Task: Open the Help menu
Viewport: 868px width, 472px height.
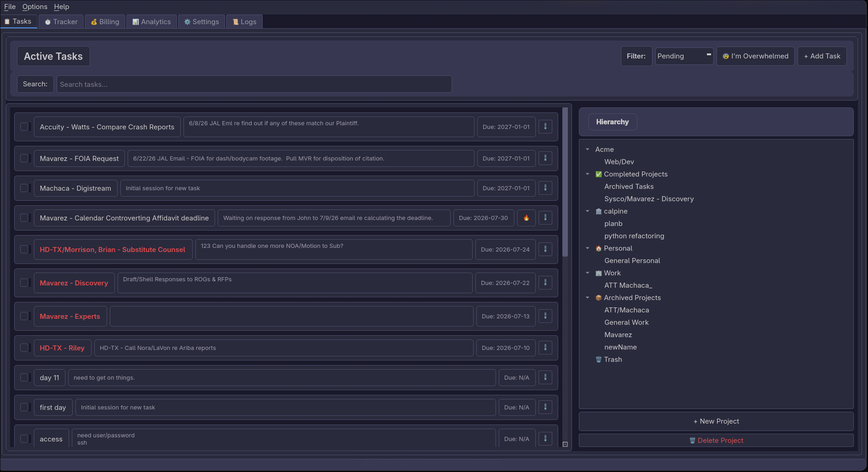Action: [x=61, y=7]
